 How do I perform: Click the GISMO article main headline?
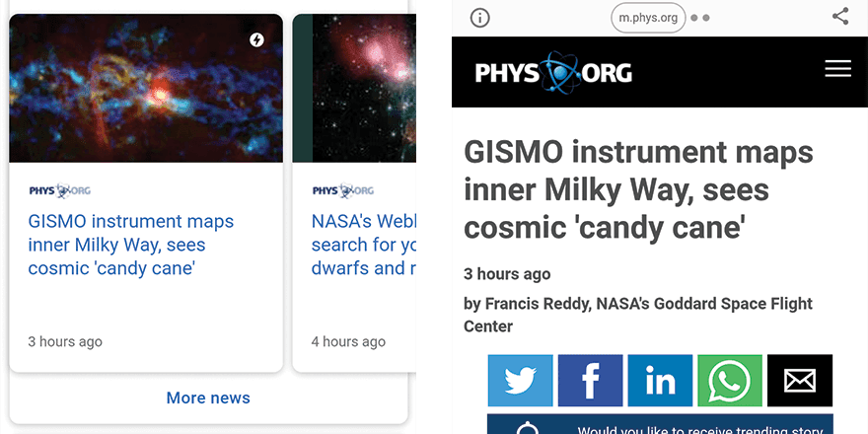[x=638, y=190]
